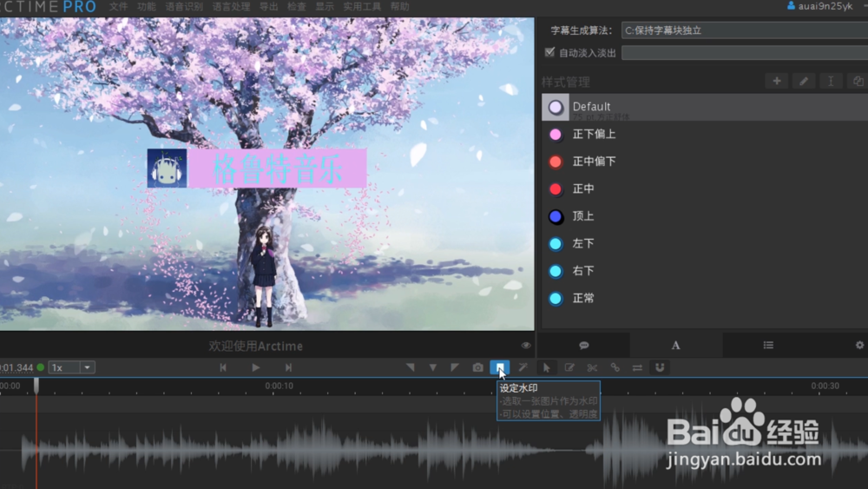Click the blue swatch of 顶上
Image resolution: width=868 pixels, height=489 pixels.
coord(556,216)
